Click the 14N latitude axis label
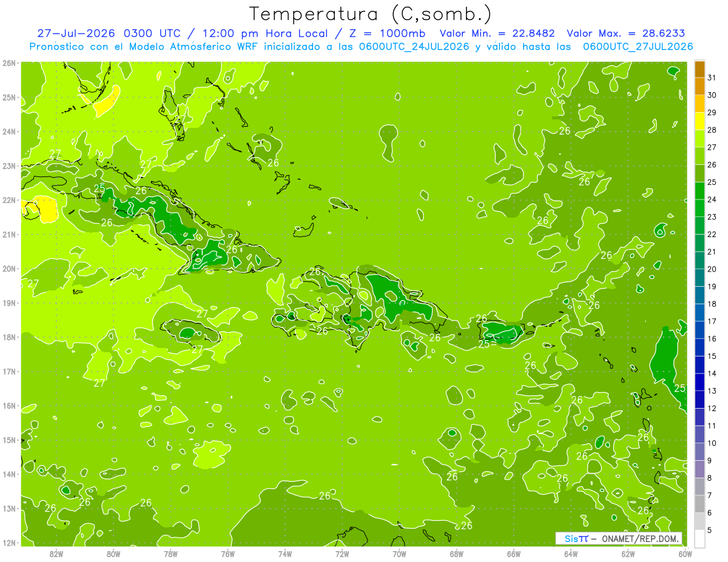Viewport: 728px width, 562px height. (9, 474)
